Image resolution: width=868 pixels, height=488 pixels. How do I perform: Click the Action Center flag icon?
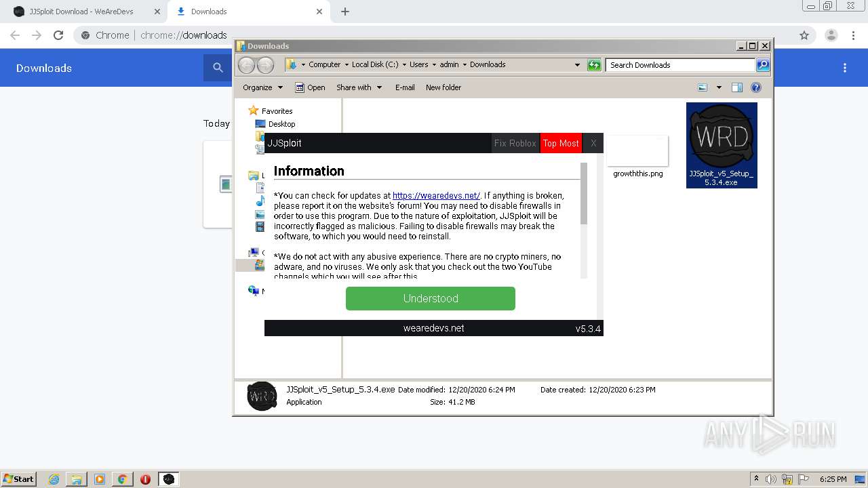coord(803,479)
